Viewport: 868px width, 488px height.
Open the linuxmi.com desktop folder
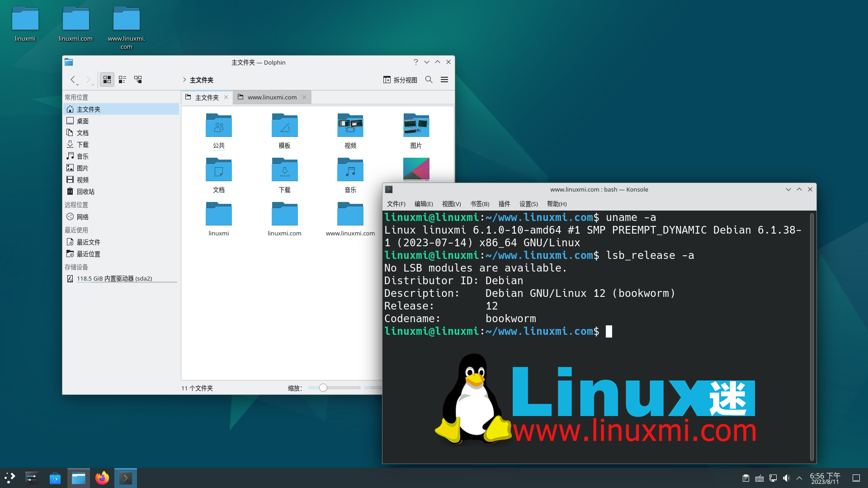pos(75,25)
